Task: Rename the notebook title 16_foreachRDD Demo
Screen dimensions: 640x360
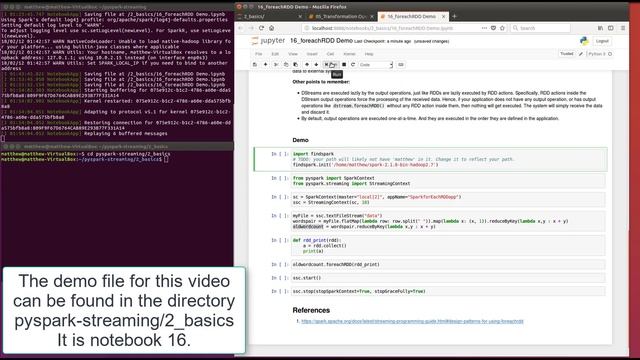Action: point(321,41)
